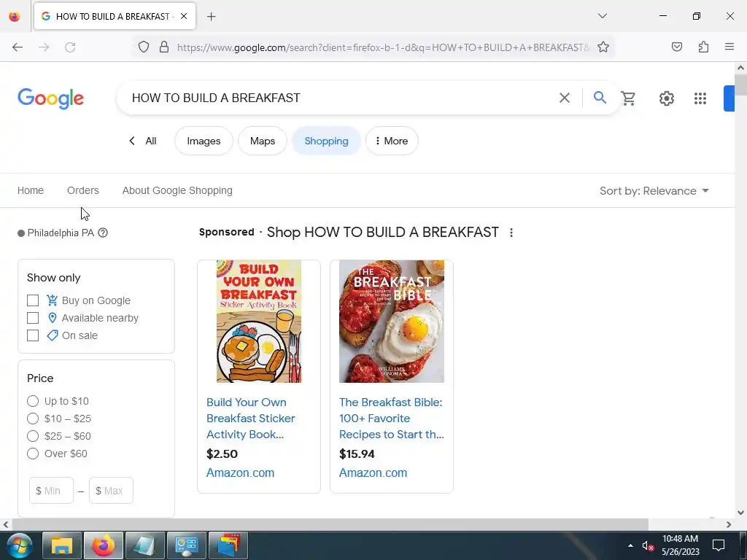
Task: Open the notepad-style taskbar app icon
Action: pos(145,545)
